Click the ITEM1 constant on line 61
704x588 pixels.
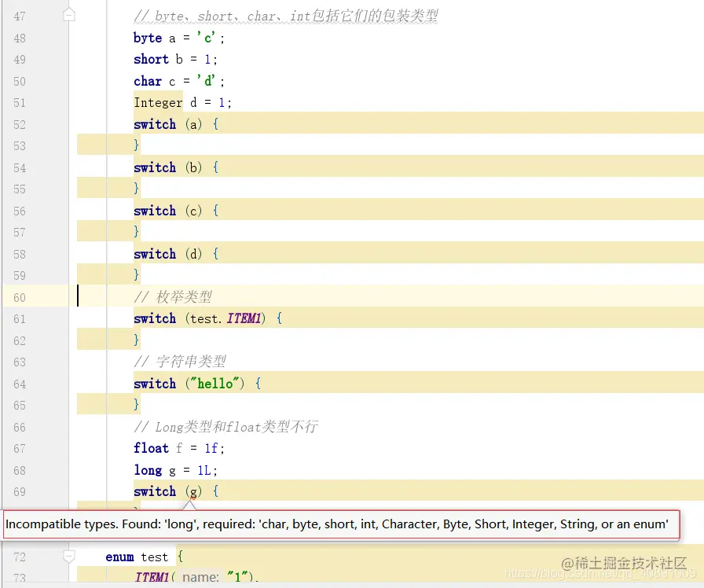pos(244,318)
